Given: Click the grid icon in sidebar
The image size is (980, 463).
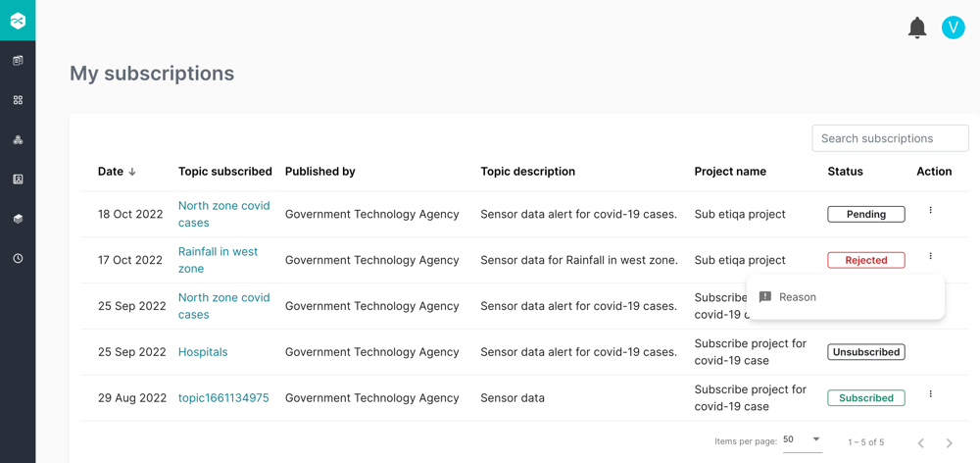Looking at the screenshot, I should point(18,100).
